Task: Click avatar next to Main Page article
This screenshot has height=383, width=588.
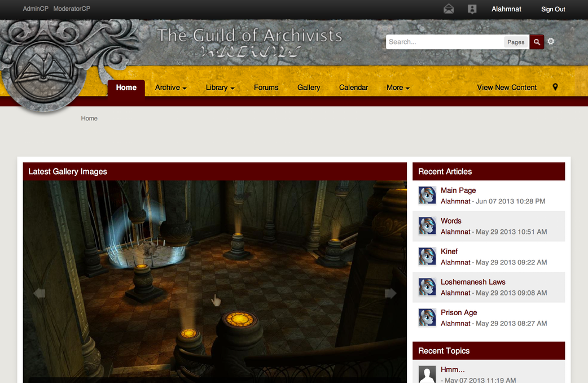Action: point(427,195)
